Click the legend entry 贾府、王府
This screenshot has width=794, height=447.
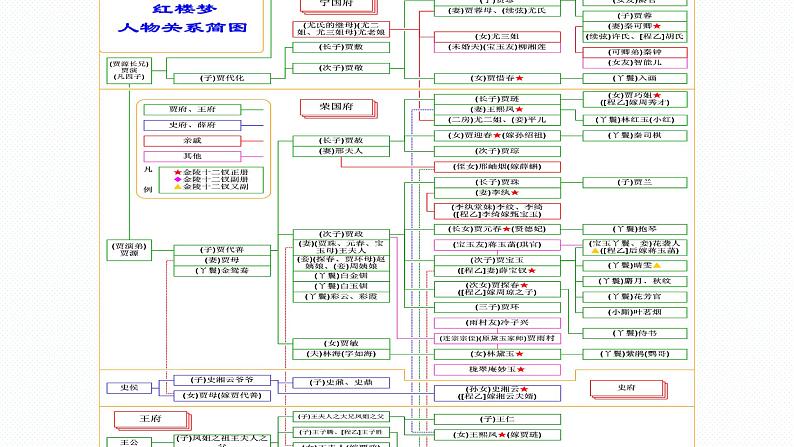pos(192,109)
